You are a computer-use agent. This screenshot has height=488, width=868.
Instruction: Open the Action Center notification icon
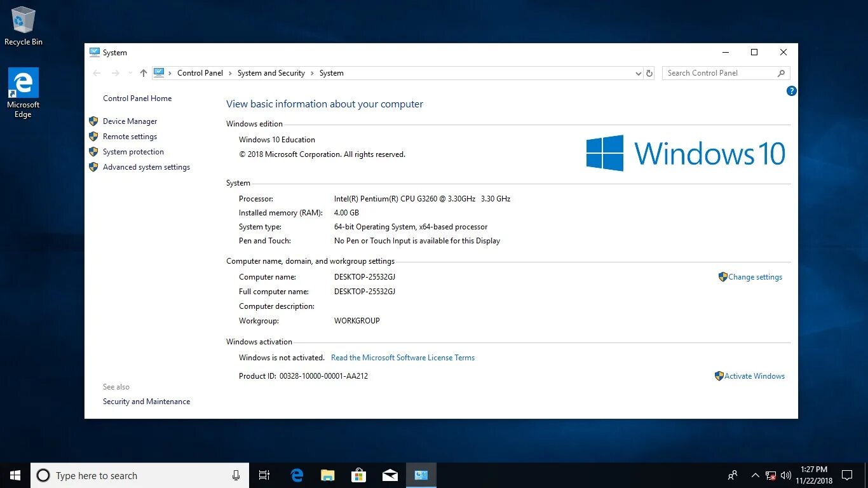coord(847,475)
